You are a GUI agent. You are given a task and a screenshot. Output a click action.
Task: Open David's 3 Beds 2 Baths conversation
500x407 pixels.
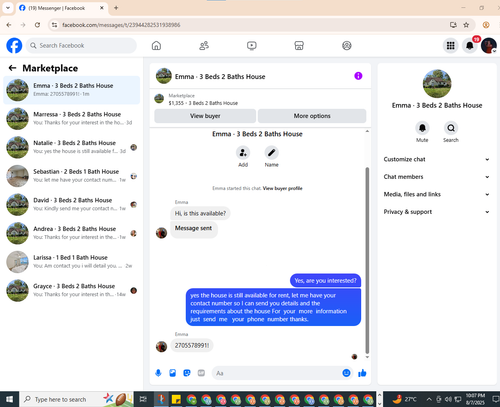(72, 205)
